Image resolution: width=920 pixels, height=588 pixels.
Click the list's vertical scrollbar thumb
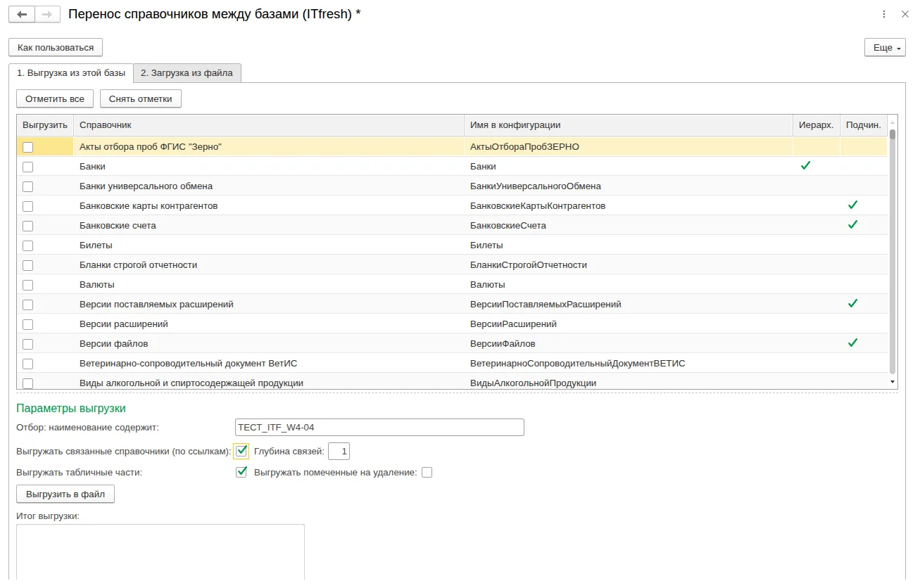[893, 134]
